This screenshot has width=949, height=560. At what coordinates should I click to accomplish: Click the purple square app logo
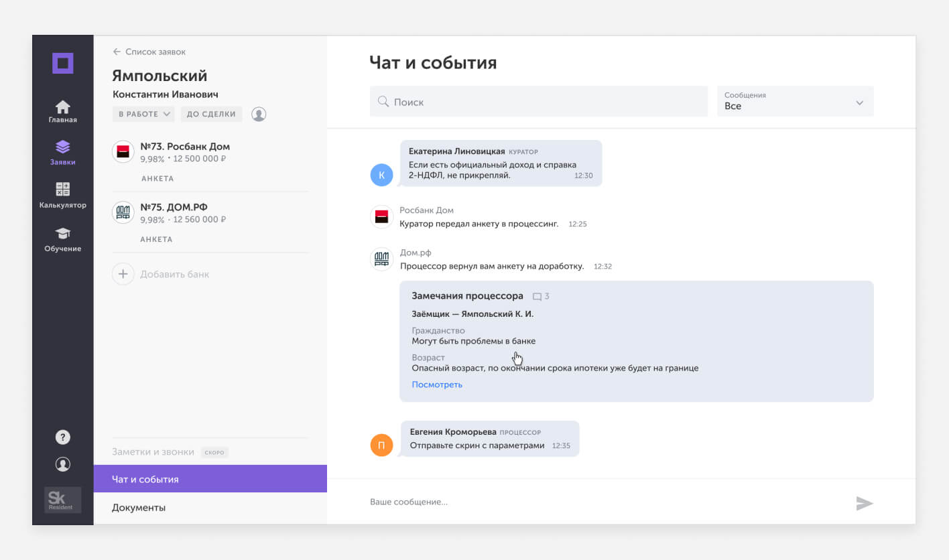click(x=63, y=64)
